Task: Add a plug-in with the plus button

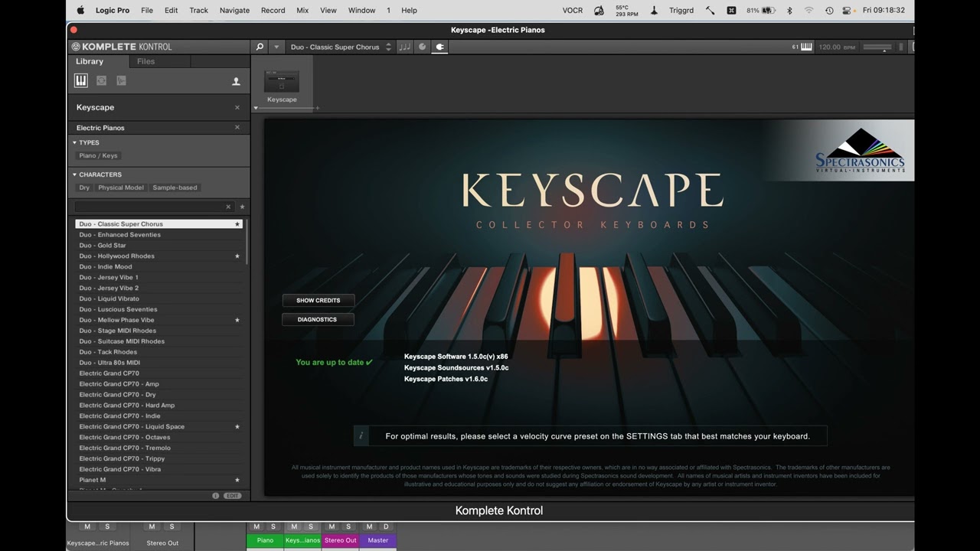Action: point(318,108)
